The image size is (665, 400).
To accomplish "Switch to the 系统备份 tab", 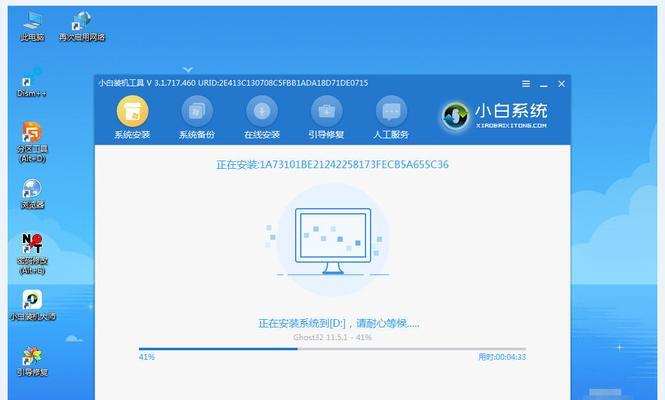I will pos(197,117).
